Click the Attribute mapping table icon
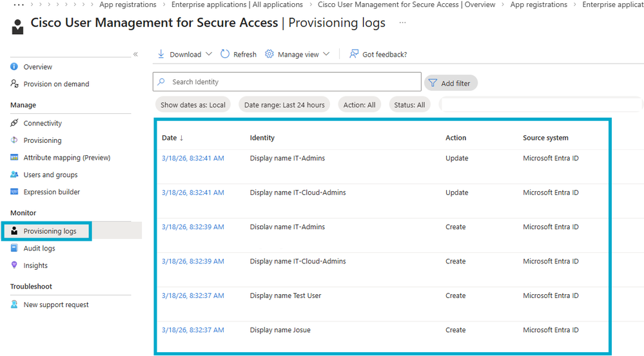This screenshot has width=644, height=356. [x=14, y=158]
